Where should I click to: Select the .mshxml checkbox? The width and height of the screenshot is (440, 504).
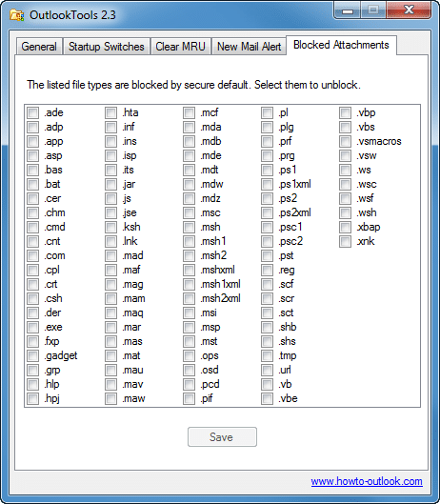pyautogui.click(x=189, y=270)
